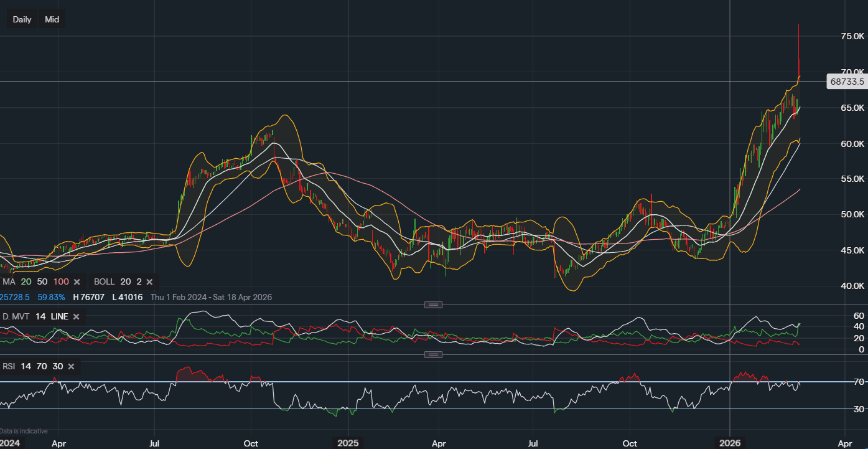Select the 68733.5 current price label

pyautogui.click(x=847, y=82)
